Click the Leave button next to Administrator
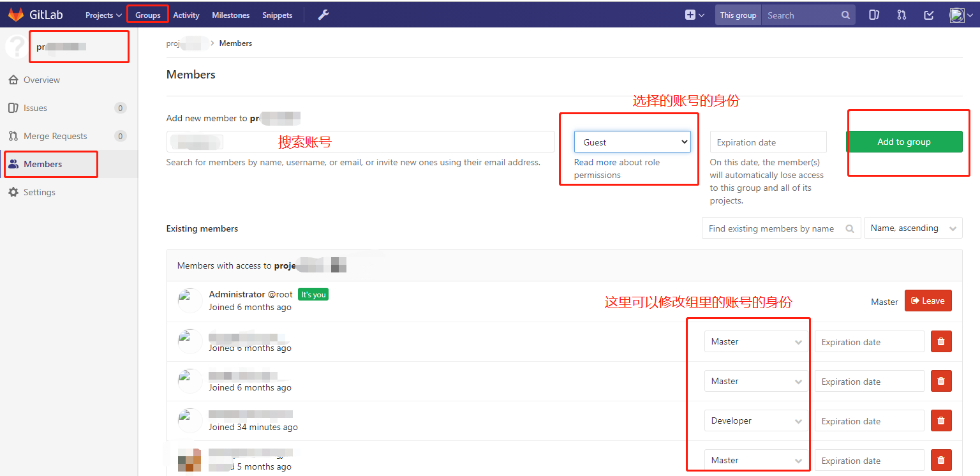Image resolution: width=980 pixels, height=476 pixels. pos(928,301)
